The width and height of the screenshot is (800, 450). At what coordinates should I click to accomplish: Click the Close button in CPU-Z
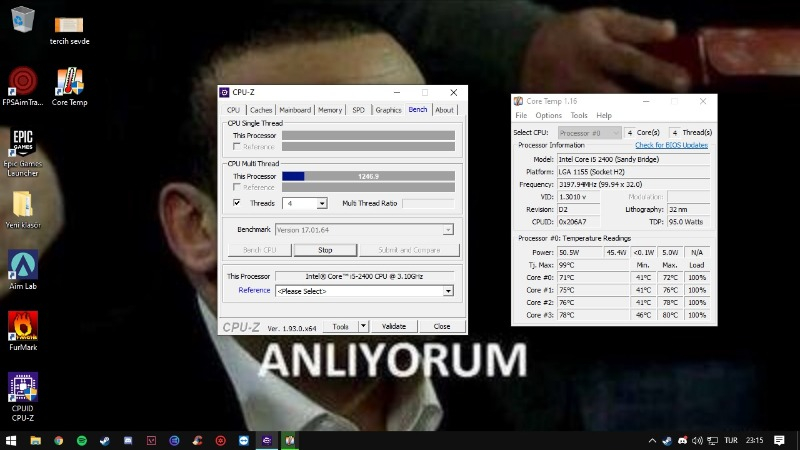(x=442, y=326)
